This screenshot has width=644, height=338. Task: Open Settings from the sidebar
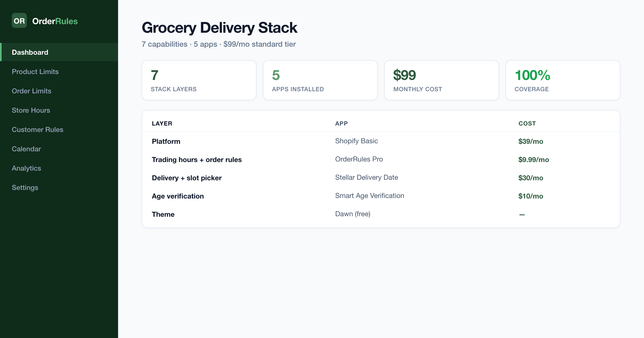[x=59, y=188]
